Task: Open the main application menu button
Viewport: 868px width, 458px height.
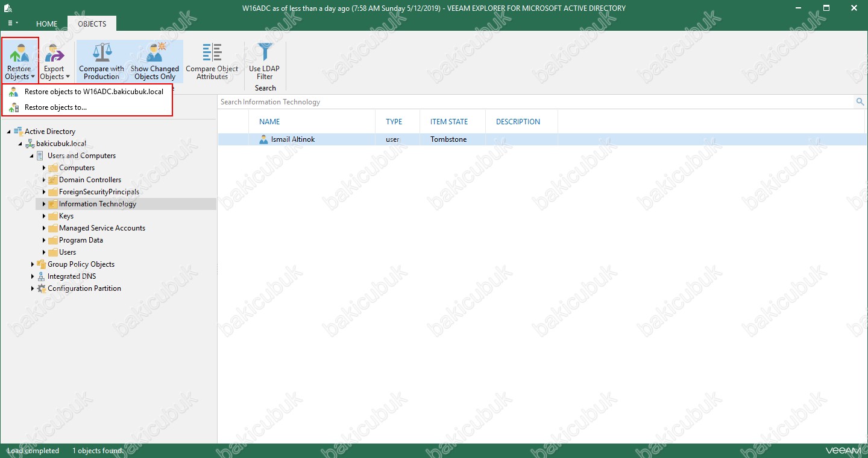Action: (13, 24)
